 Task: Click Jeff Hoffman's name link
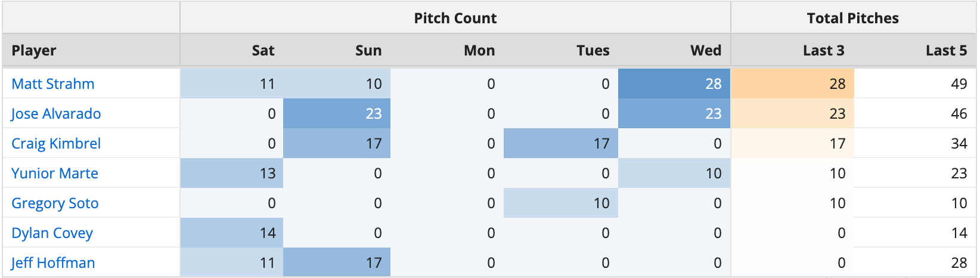(53, 262)
